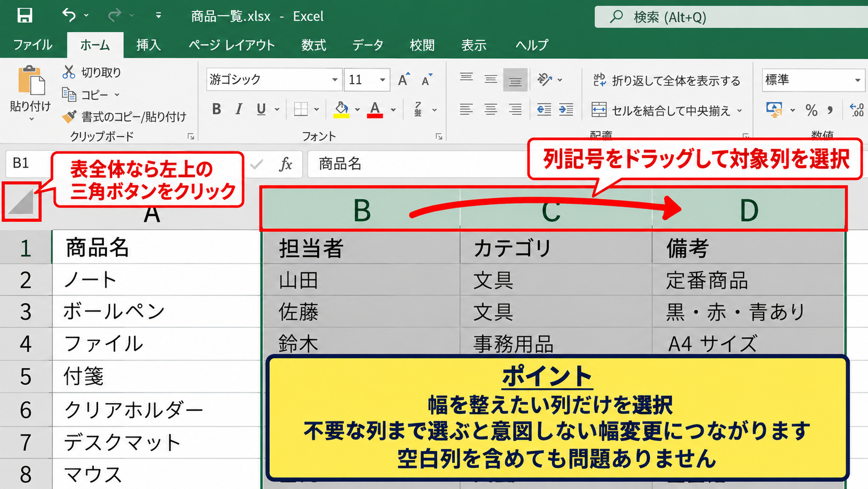Open the ファイル tab

coord(33,45)
